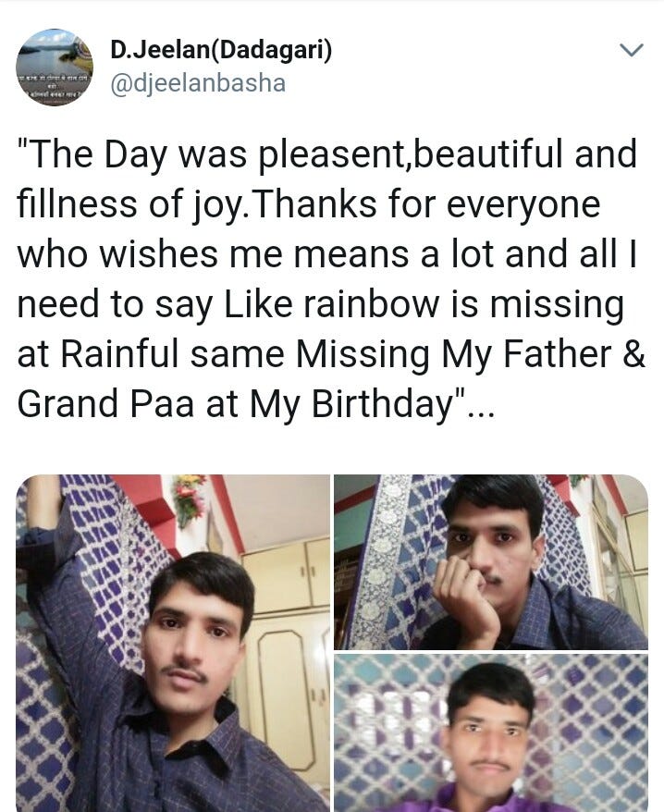Screen dimensions: 664x812
Task: Click the ampersand after "My Father"
Action: 634,353
